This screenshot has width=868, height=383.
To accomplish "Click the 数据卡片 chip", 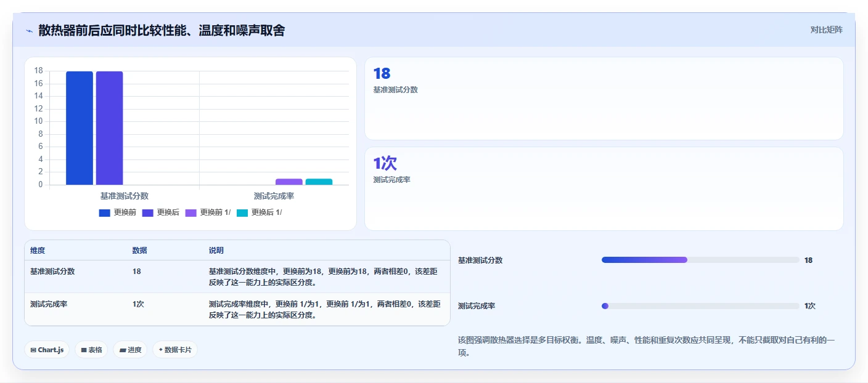I will (x=175, y=350).
